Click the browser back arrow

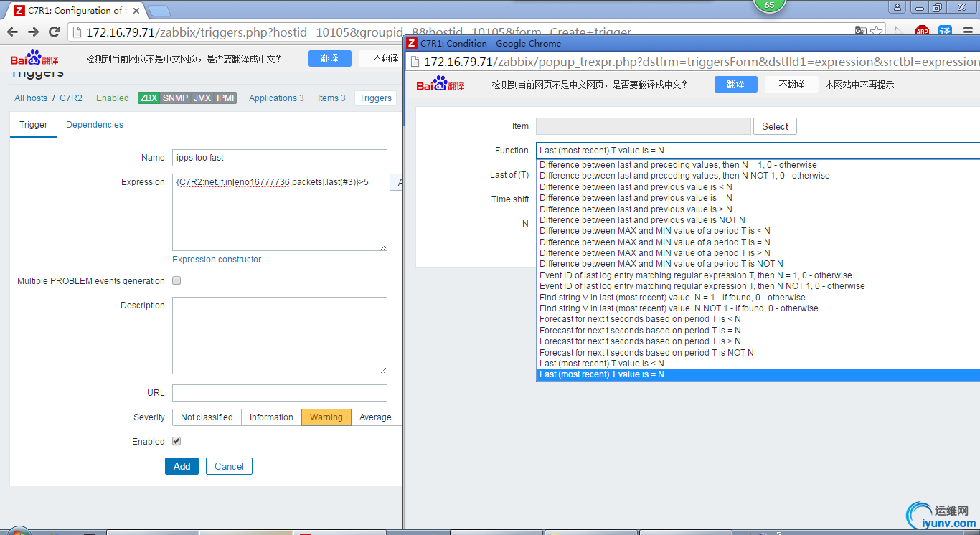(12, 32)
